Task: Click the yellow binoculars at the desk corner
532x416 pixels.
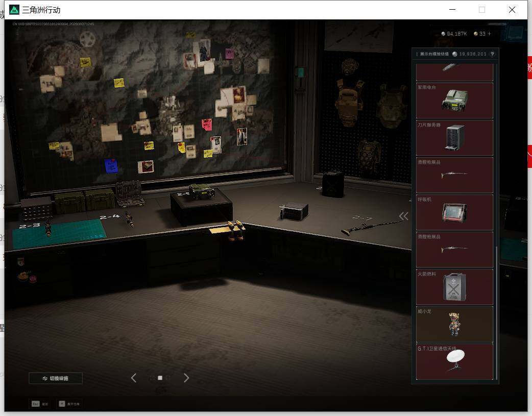Action: (x=236, y=230)
